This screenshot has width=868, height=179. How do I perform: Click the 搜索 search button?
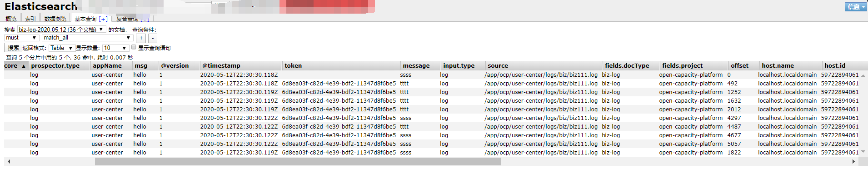point(13,48)
